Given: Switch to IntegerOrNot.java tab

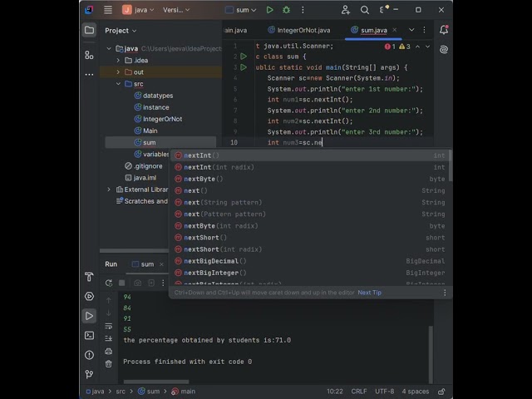Looking at the screenshot, I should click(x=299, y=30).
